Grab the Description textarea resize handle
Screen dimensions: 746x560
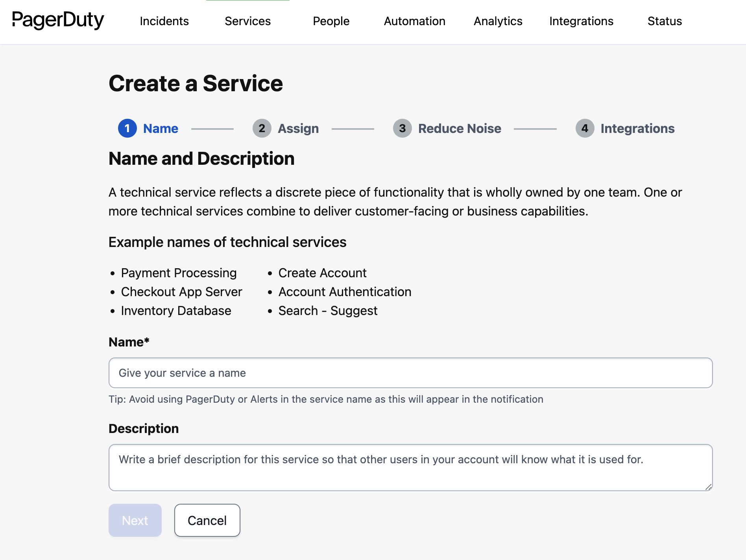coord(708,487)
